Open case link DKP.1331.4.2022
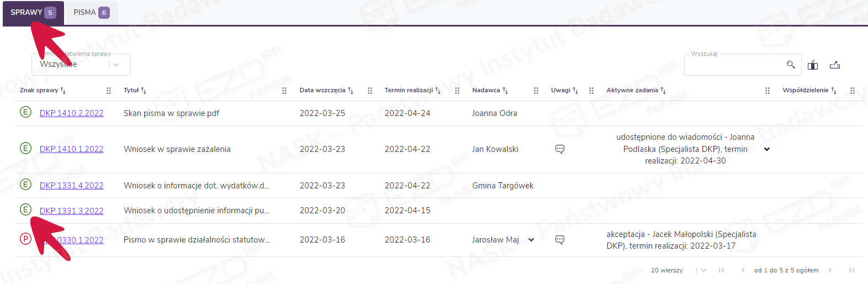This screenshot has width=868, height=284. pyautogui.click(x=71, y=186)
